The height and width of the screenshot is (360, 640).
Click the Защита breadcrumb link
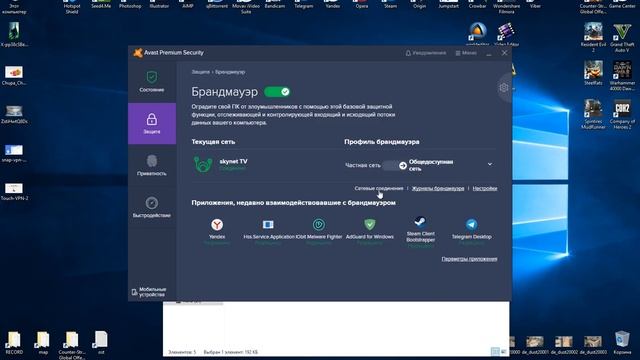point(200,72)
